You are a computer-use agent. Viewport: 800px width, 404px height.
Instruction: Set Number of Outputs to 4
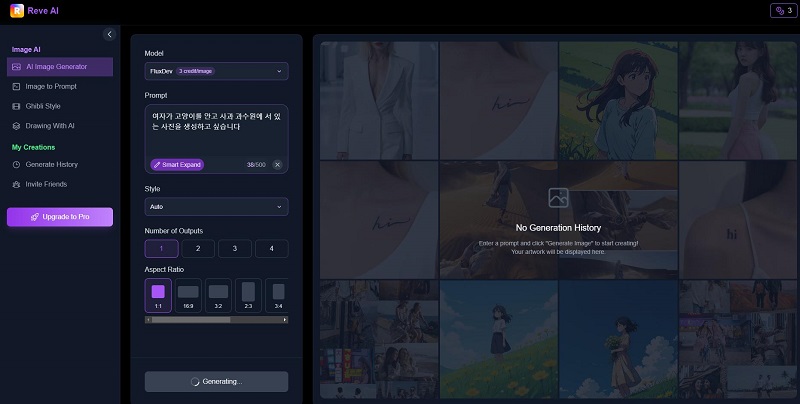(x=271, y=249)
